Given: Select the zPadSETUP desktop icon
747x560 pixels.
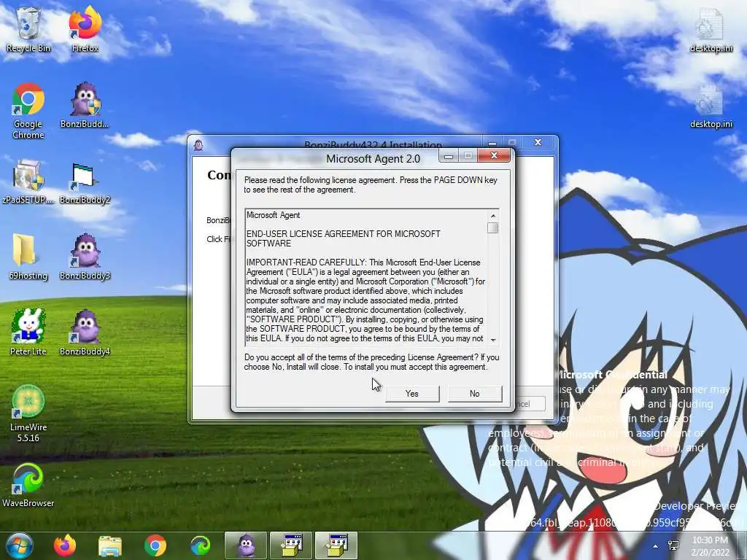Looking at the screenshot, I should point(28,182).
